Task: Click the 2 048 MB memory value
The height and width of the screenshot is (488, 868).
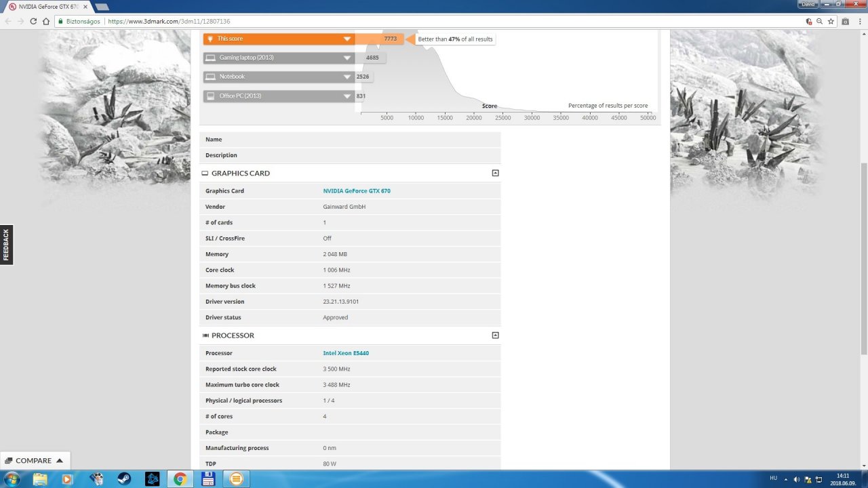Action: click(x=335, y=254)
